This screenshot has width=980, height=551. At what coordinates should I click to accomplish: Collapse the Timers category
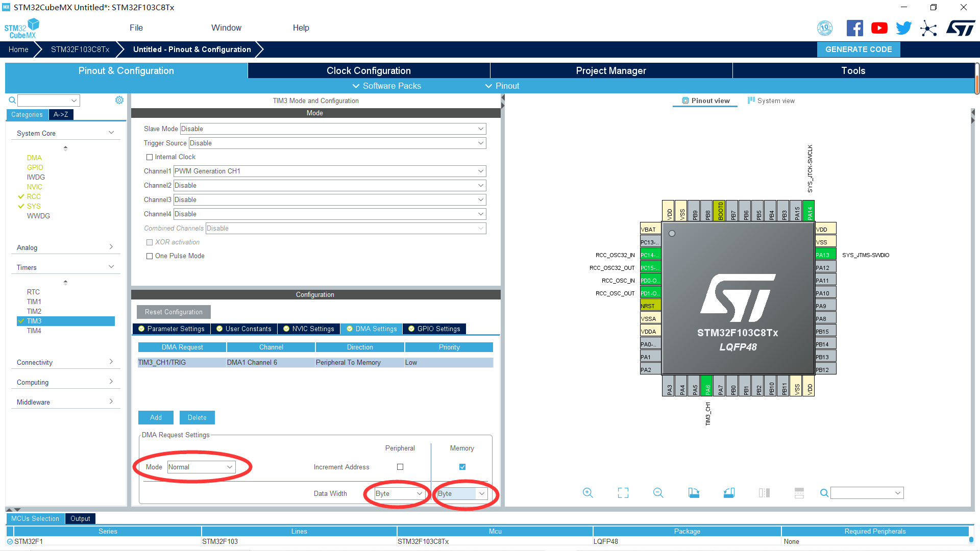coord(111,266)
